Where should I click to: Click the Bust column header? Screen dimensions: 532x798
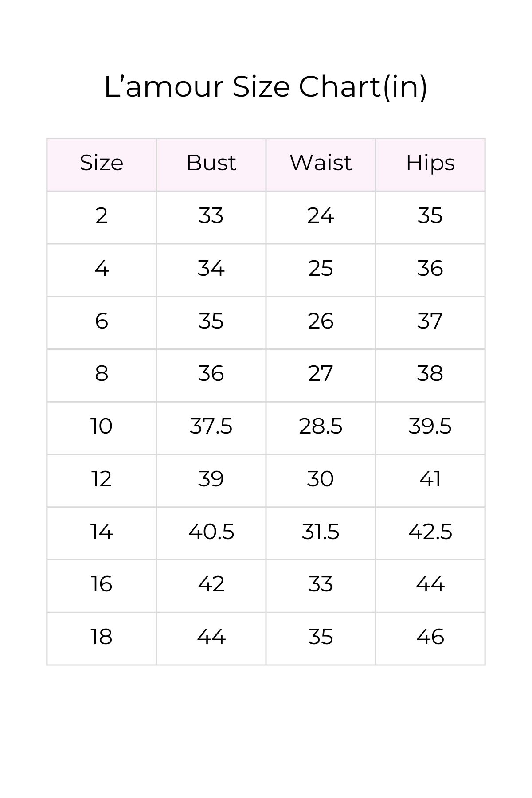tap(211, 163)
